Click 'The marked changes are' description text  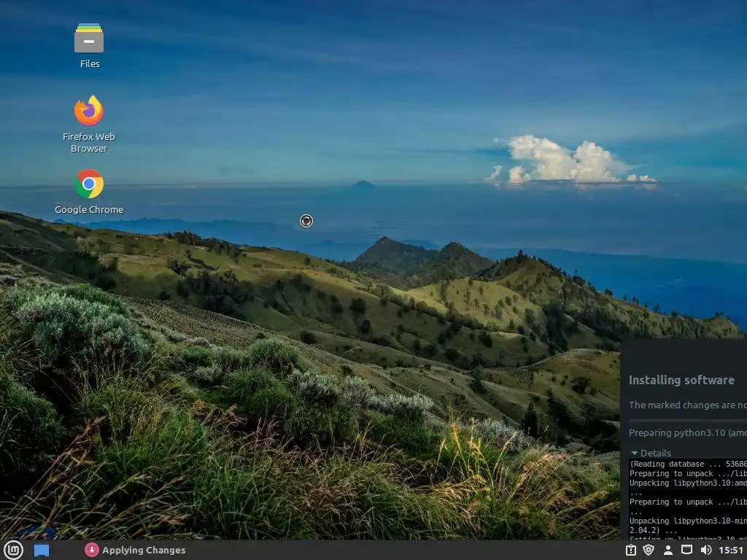click(687, 405)
